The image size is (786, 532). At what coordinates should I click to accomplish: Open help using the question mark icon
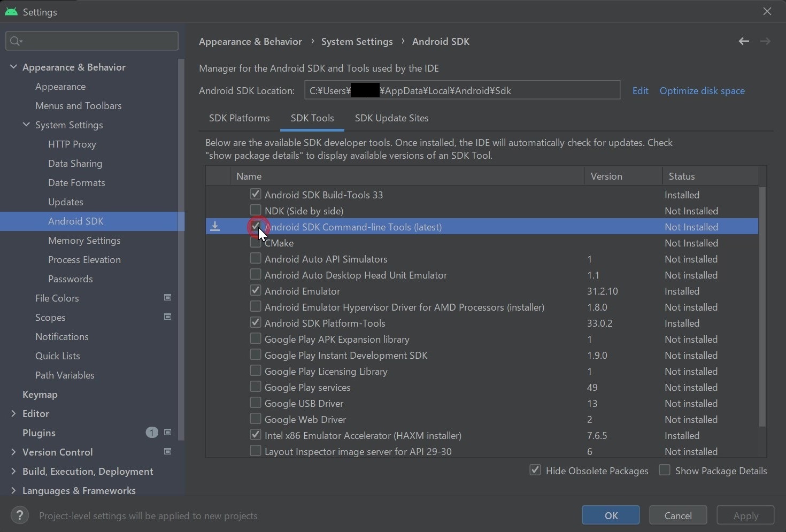(20, 515)
